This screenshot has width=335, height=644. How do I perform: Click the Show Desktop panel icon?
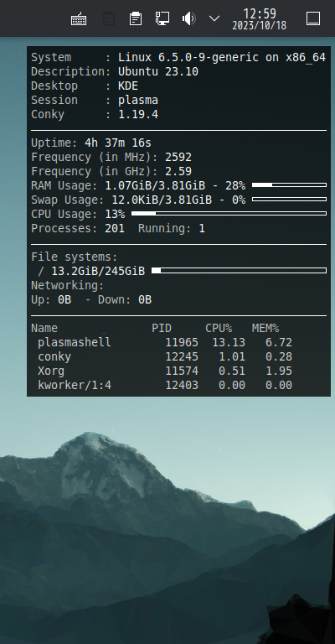click(313, 18)
